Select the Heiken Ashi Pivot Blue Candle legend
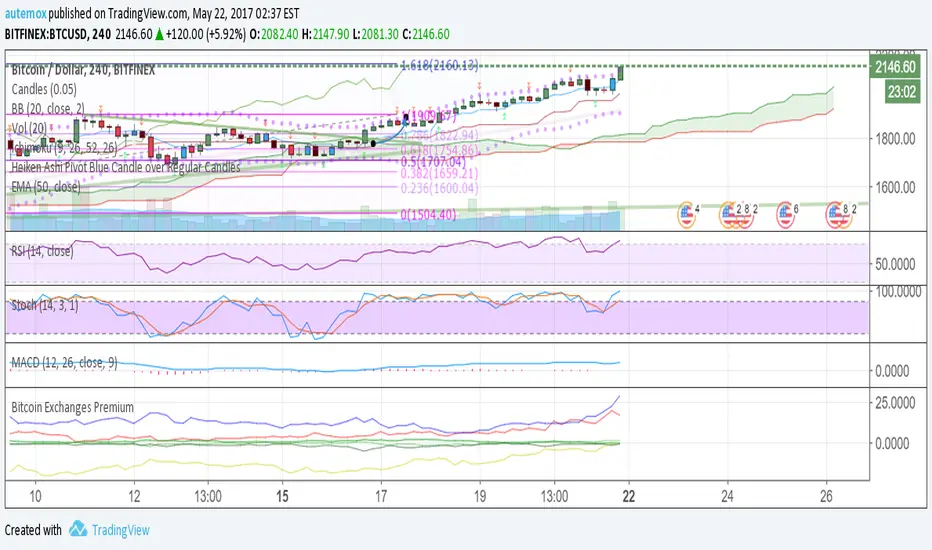The image size is (932, 550). point(125,167)
